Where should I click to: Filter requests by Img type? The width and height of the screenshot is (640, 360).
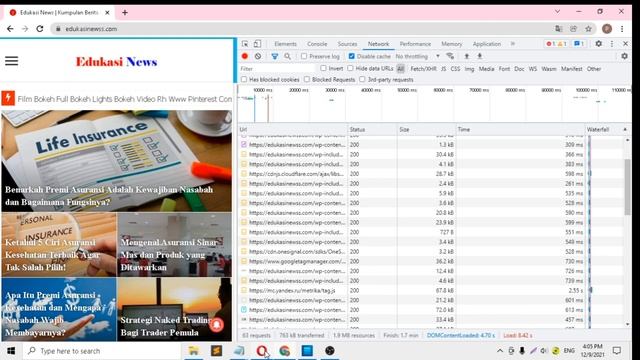469,69
